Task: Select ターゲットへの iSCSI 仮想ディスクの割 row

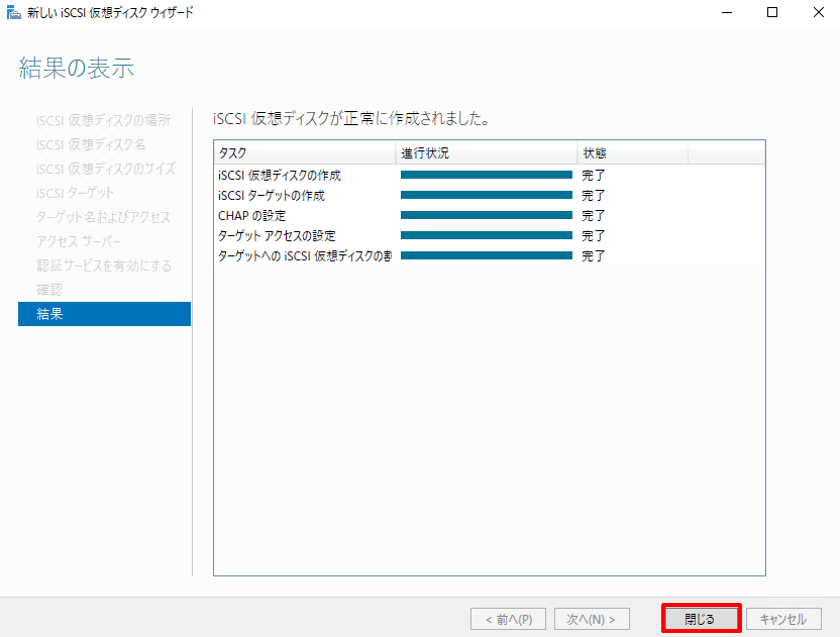Action: tap(489, 256)
